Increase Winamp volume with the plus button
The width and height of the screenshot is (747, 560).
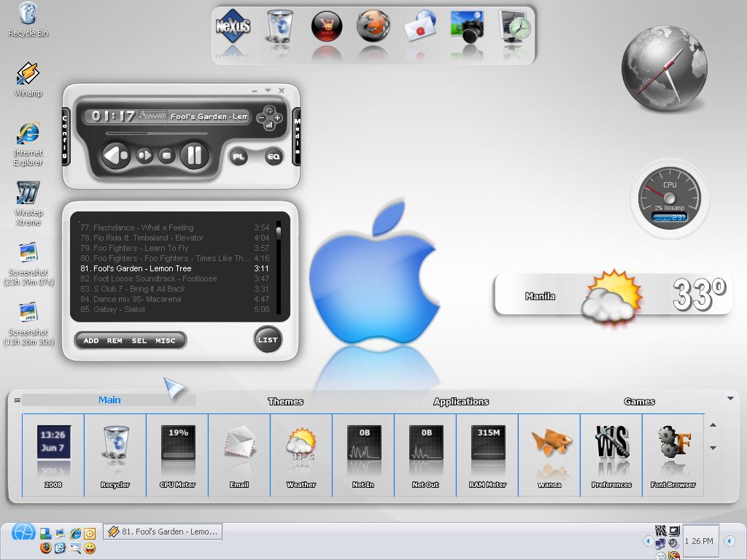coord(278,117)
